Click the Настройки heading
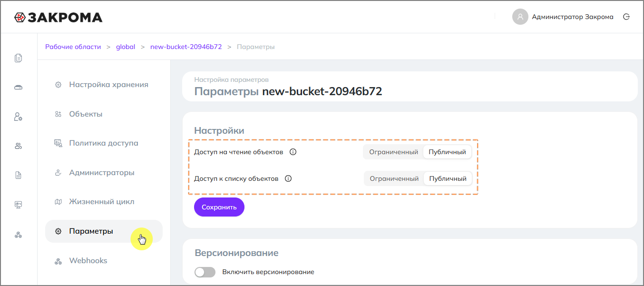Viewport: 644px width, 286px height. coord(219,130)
